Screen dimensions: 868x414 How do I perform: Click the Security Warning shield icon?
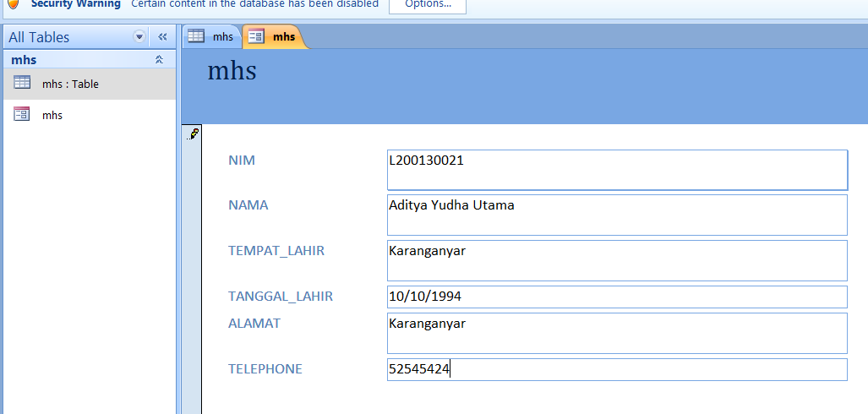(x=13, y=3)
